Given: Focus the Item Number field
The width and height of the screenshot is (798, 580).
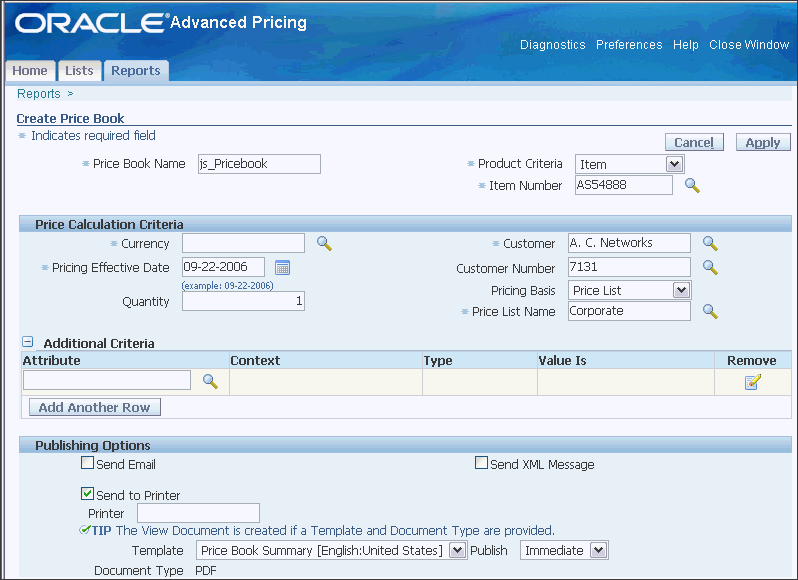Looking at the screenshot, I should click(x=623, y=185).
